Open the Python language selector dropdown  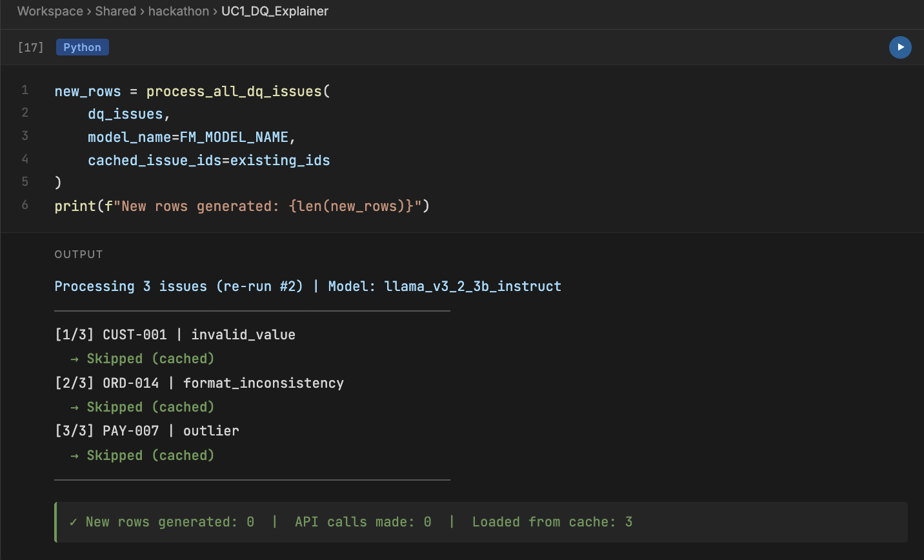tap(82, 46)
